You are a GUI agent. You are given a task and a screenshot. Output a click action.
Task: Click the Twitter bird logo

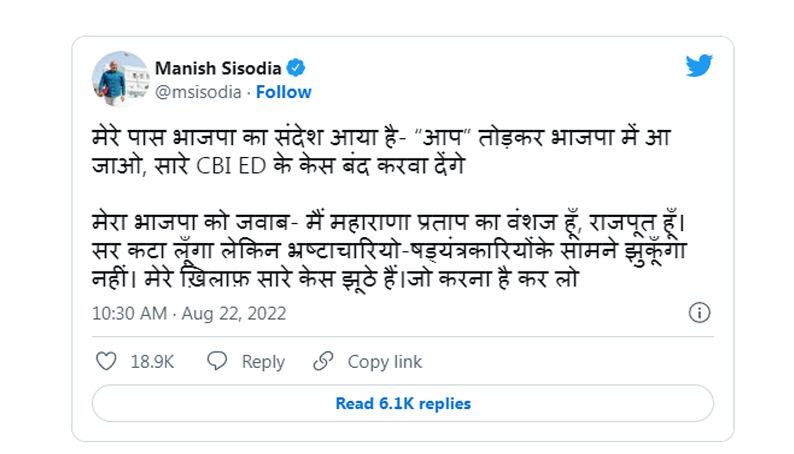(699, 67)
